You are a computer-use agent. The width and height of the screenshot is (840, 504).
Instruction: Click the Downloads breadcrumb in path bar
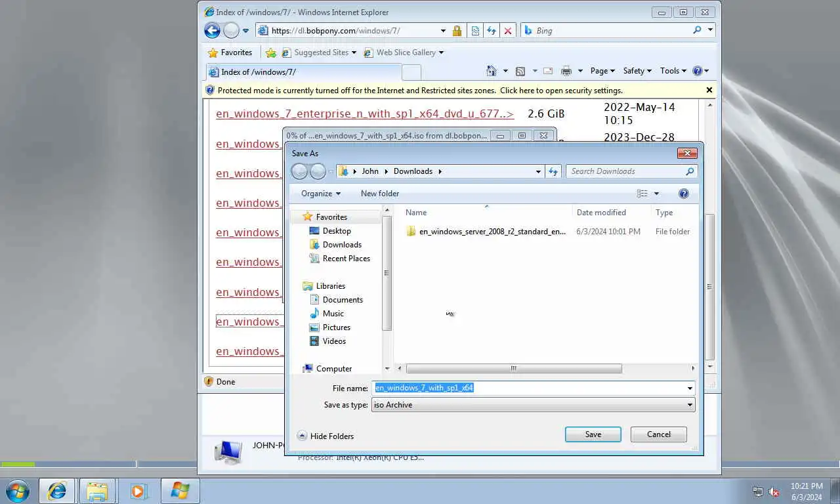point(413,171)
